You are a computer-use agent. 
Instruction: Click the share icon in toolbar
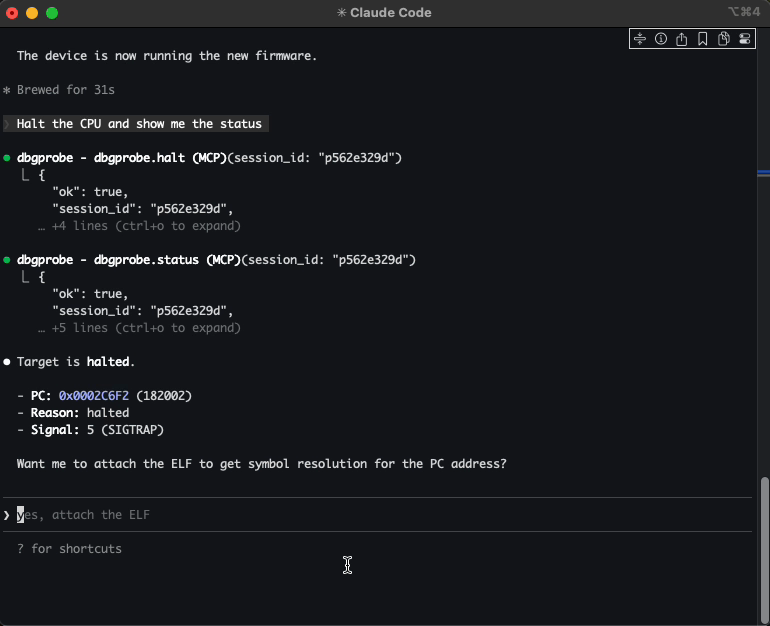coord(682,39)
